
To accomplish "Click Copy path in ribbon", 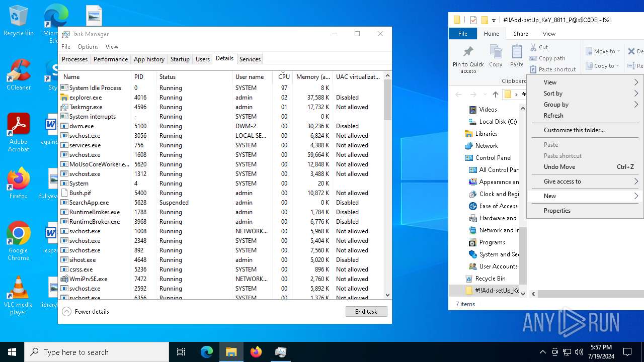I will pos(547,58).
